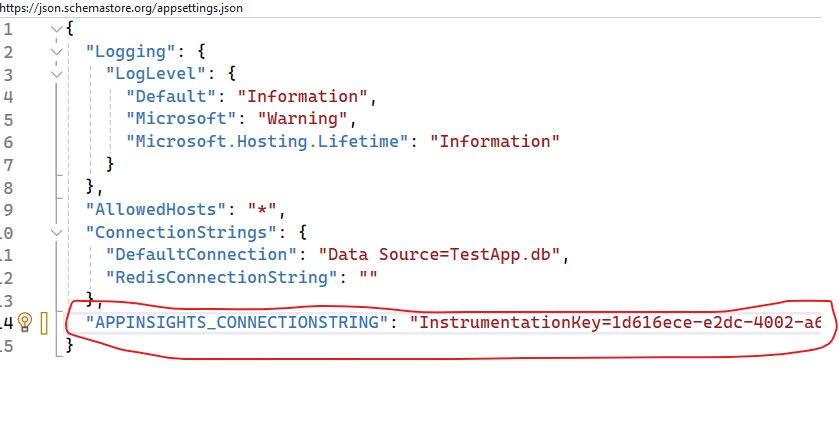
Task: Click the APPINSIGHTS_CONNECTIONSTRING key
Action: [237, 322]
